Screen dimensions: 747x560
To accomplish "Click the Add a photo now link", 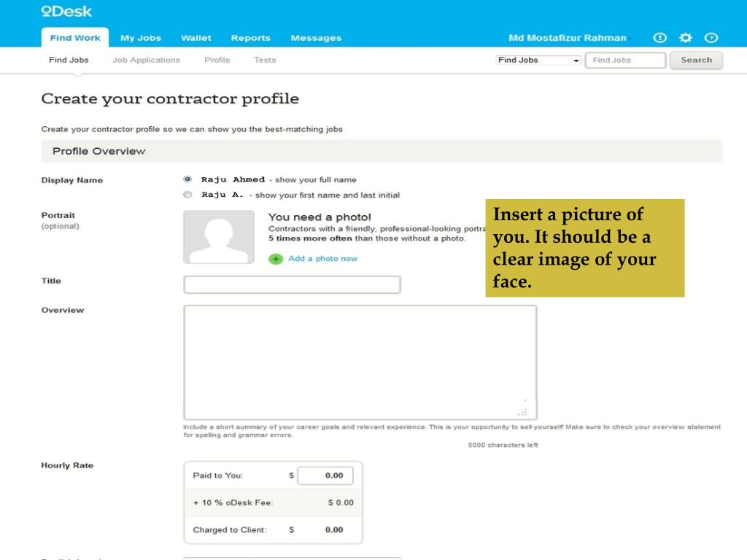I will pyautogui.click(x=322, y=259).
